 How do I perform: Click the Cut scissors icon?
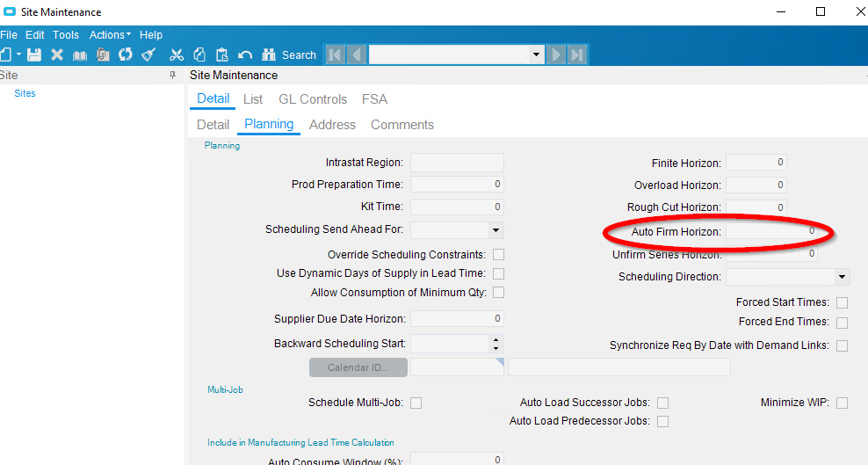[x=177, y=54]
